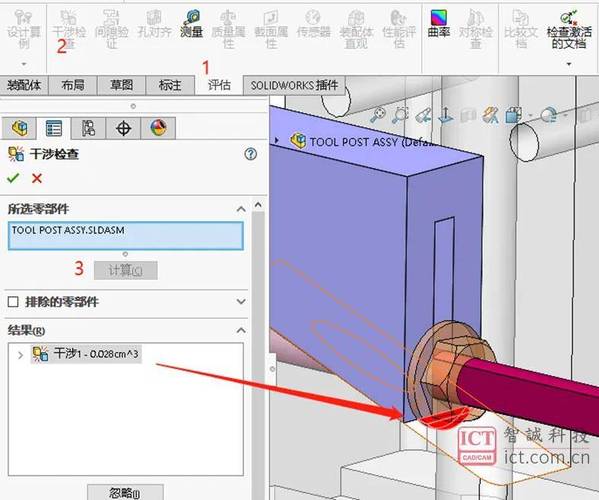The image size is (599, 500).
Task: Expand the TOOL POST ASSY flyout tree
Action: click(277, 140)
